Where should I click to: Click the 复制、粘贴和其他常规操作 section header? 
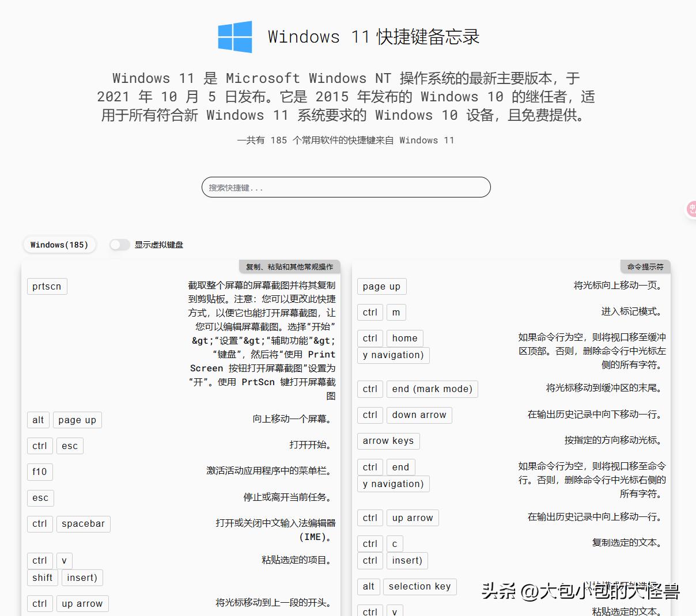(289, 267)
